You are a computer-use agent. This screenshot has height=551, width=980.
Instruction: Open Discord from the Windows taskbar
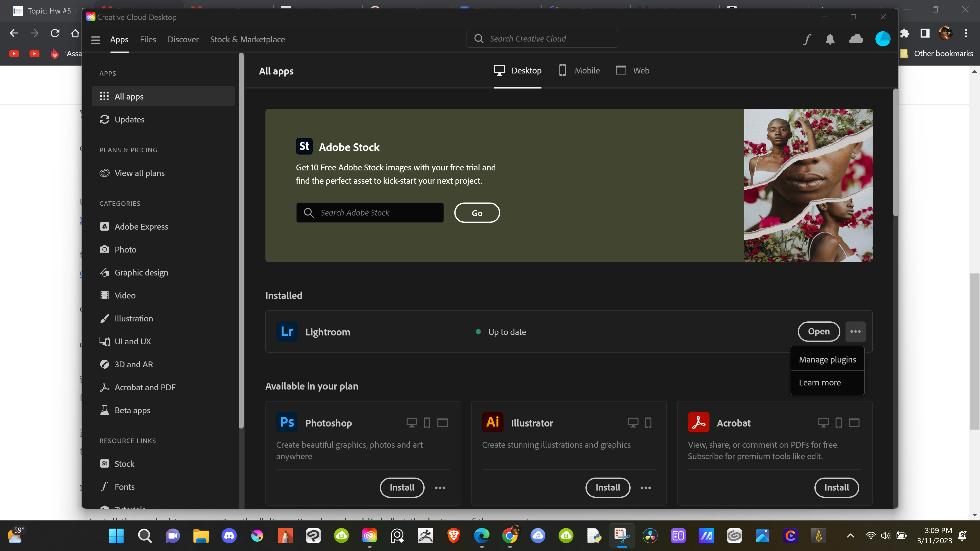coord(229,536)
